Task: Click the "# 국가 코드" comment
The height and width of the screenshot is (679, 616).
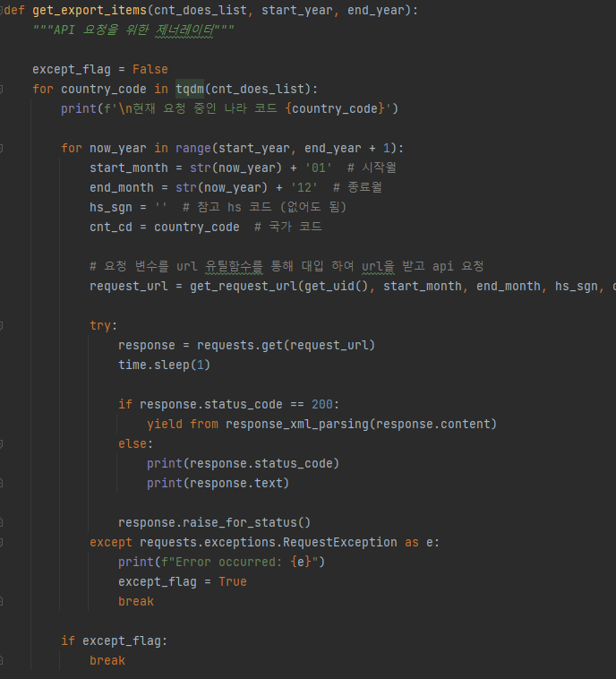Action: (288, 227)
